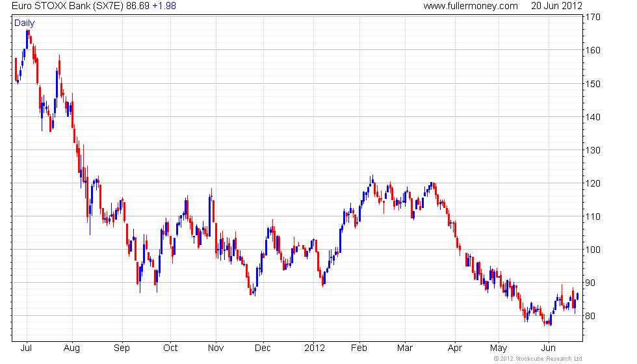Click the change value '+1.98'
This screenshot has height=364, width=637.
164,6
